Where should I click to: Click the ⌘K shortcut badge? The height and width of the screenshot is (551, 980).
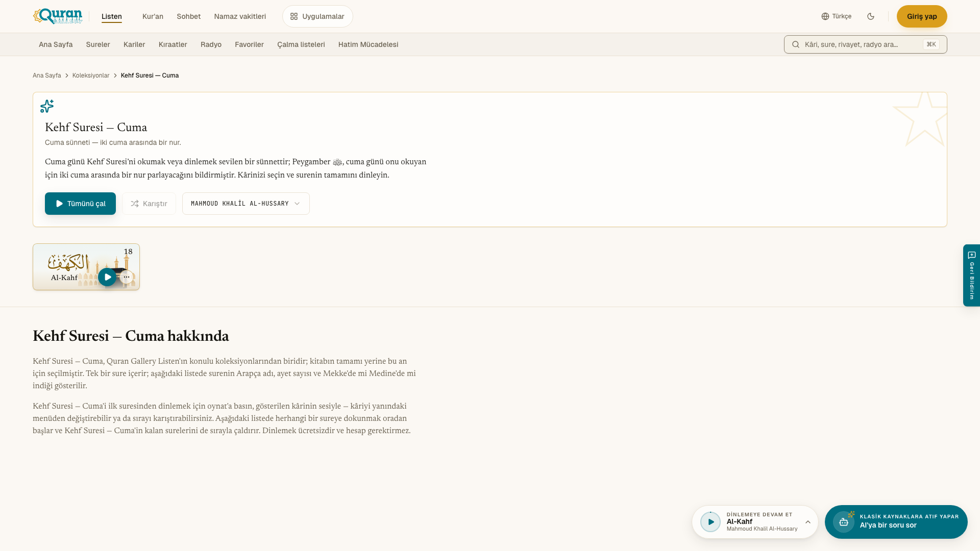pos(931,44)
